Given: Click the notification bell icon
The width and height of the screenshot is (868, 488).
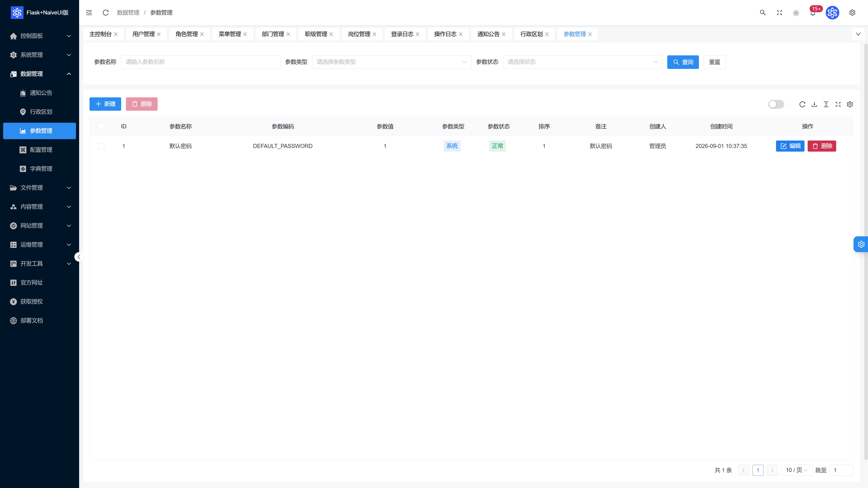Looking at the screenshot, I should (812, 13).
